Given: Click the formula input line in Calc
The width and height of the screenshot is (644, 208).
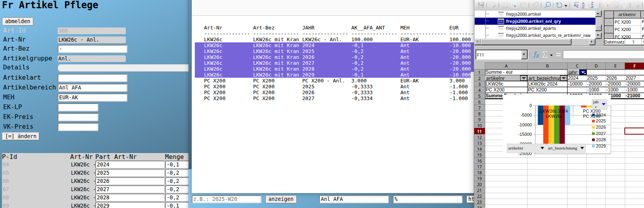Looking at the screenshot, I should [x=603, y=55].
